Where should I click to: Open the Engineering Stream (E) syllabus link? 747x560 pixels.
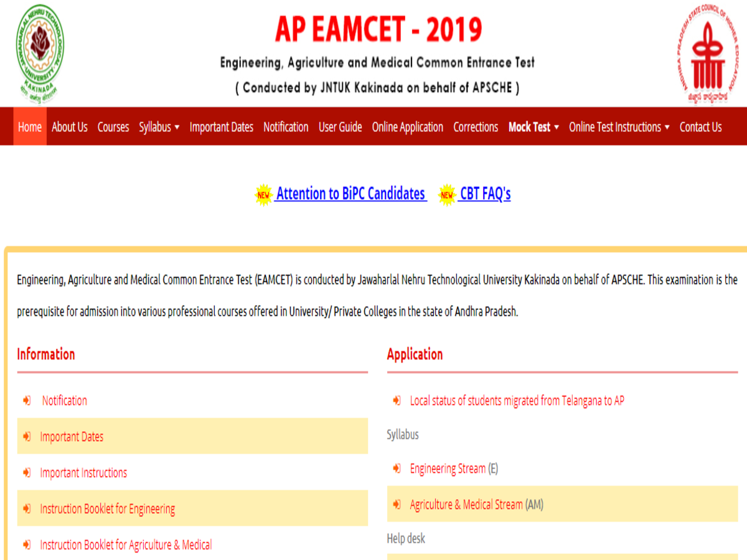[454, 469]
